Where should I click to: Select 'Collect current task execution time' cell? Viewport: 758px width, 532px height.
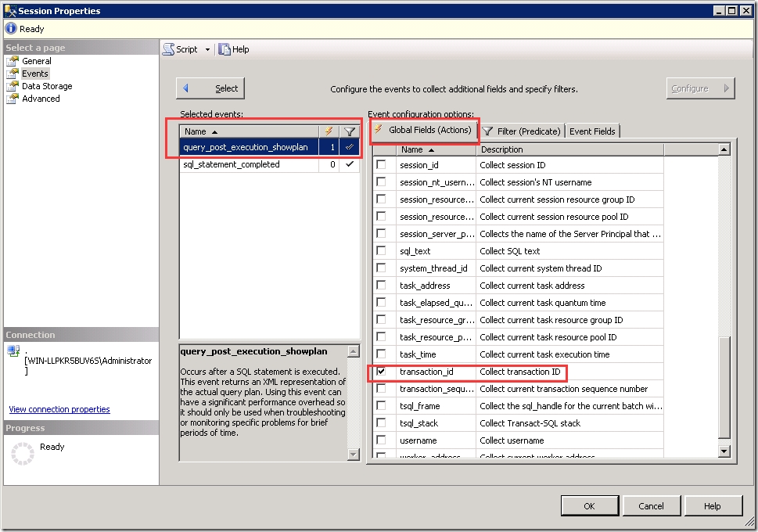pyautogui.click(x=570, y=354)
